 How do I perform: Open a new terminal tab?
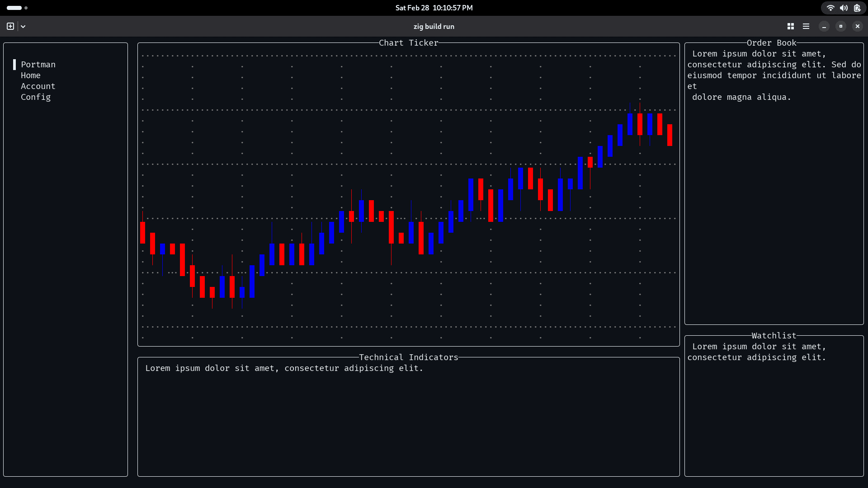[10, 26]
